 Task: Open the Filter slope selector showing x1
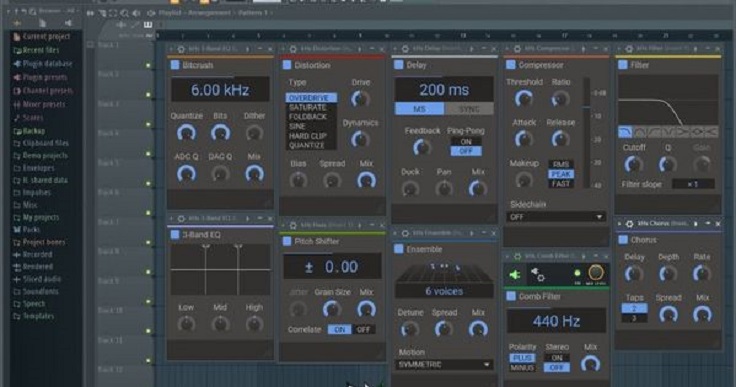tap(693, 184)
